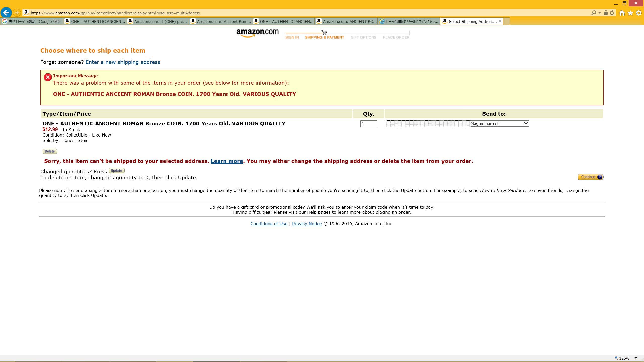Click the Send to: column header
The height and width of the screenshot is (362, 644).
click(494, 114)
